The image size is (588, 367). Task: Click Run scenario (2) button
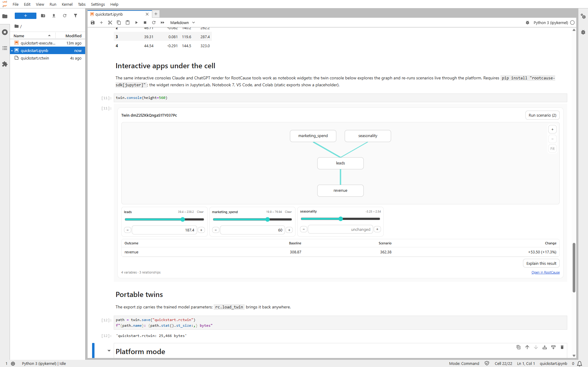pyautogui.click(x=542, y=115)
